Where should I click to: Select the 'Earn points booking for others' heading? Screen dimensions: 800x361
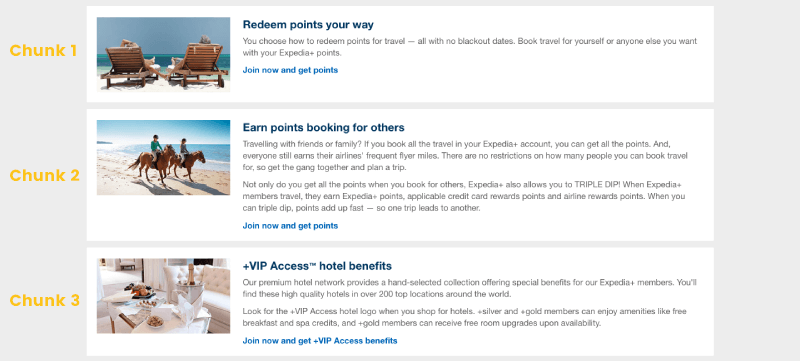323,127
